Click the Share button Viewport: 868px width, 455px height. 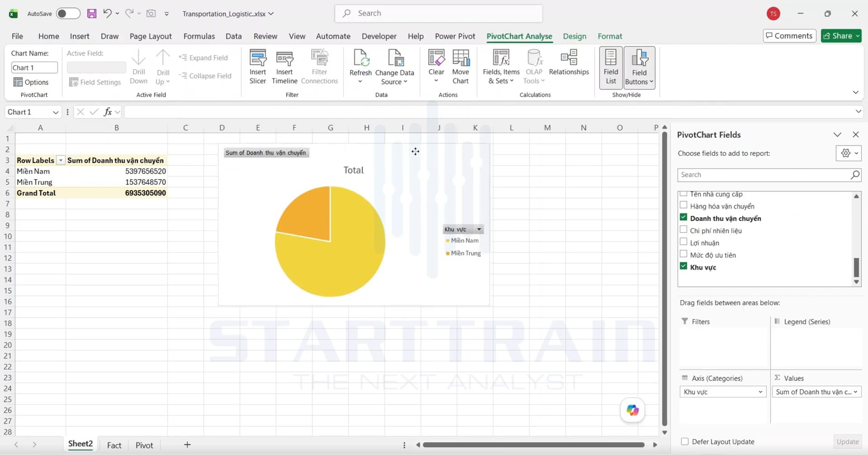(841, 36)
